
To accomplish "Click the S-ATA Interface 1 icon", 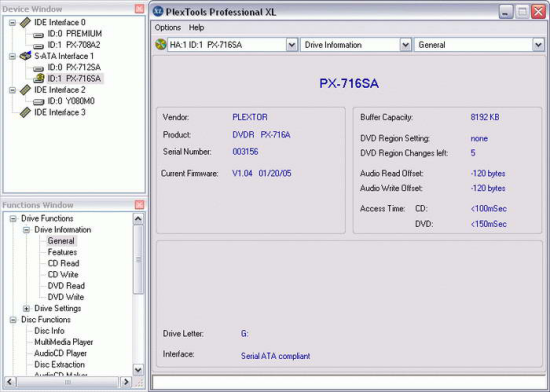I will tap(25, 56).
